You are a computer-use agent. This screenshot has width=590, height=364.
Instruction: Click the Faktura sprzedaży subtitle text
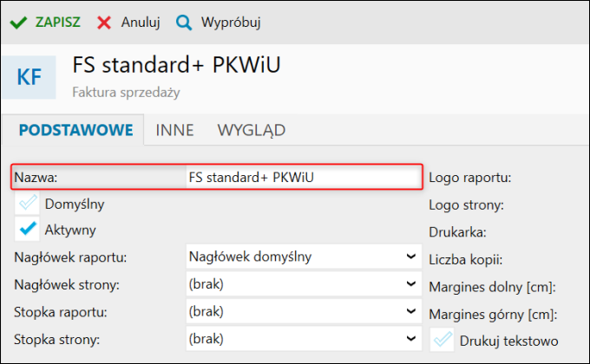pyautogui.click(x=126, y=90)
